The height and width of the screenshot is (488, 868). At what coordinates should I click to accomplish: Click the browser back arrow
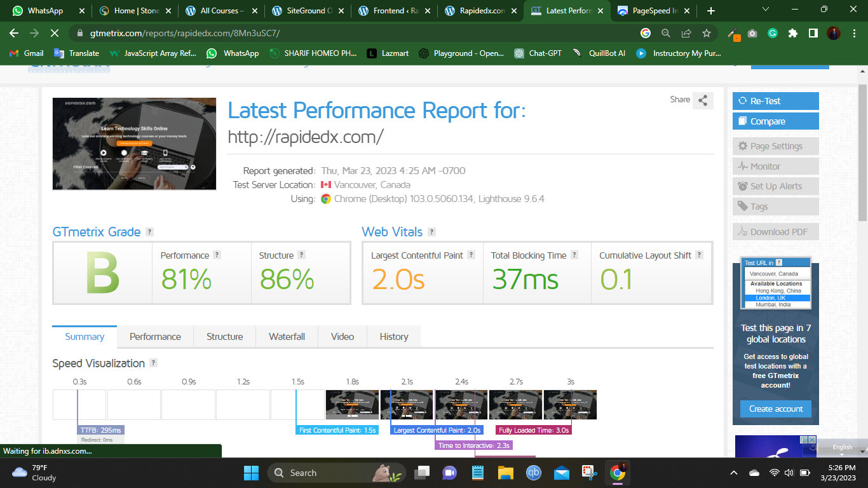click(x=14, y=33)
